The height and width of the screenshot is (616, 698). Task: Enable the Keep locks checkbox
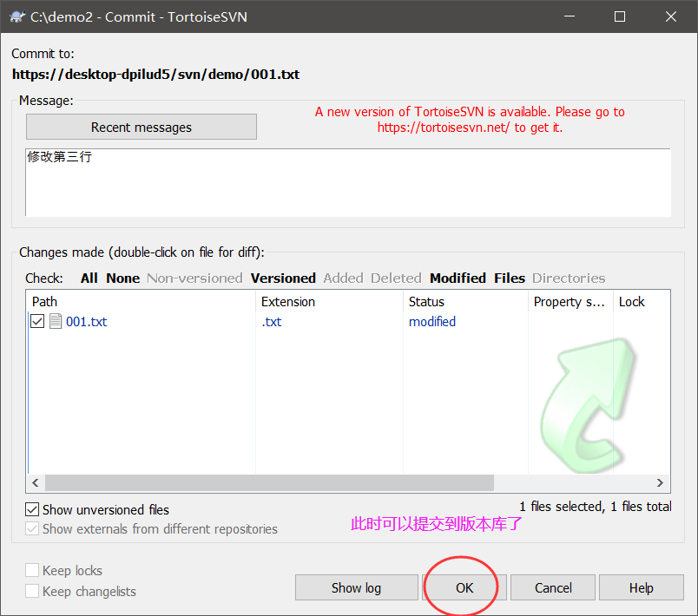(32, 570)
